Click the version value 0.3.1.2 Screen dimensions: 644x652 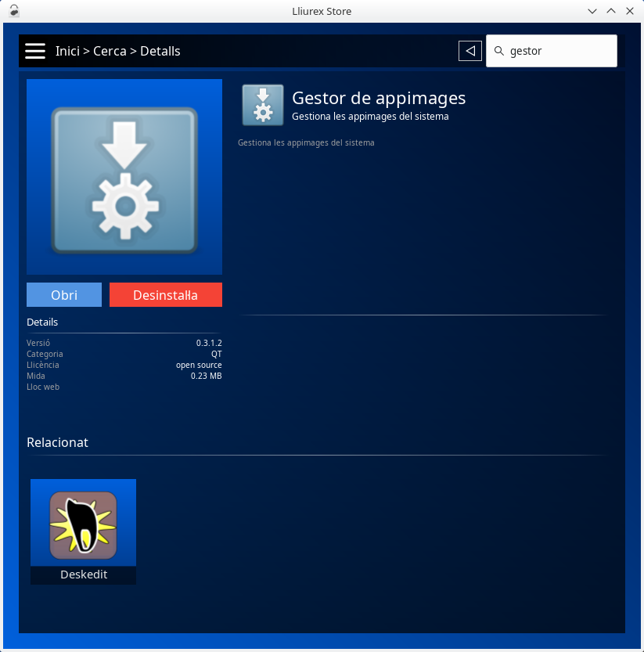[209, 343]
